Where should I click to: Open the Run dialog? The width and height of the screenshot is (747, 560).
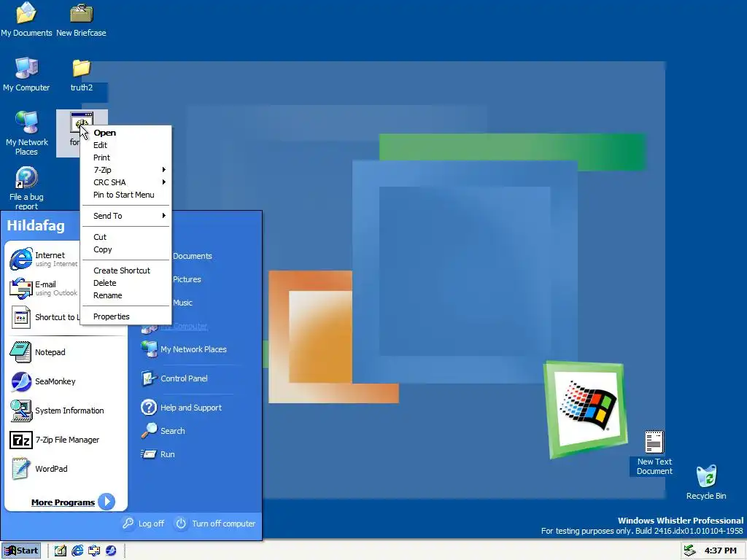pos(158,454)
